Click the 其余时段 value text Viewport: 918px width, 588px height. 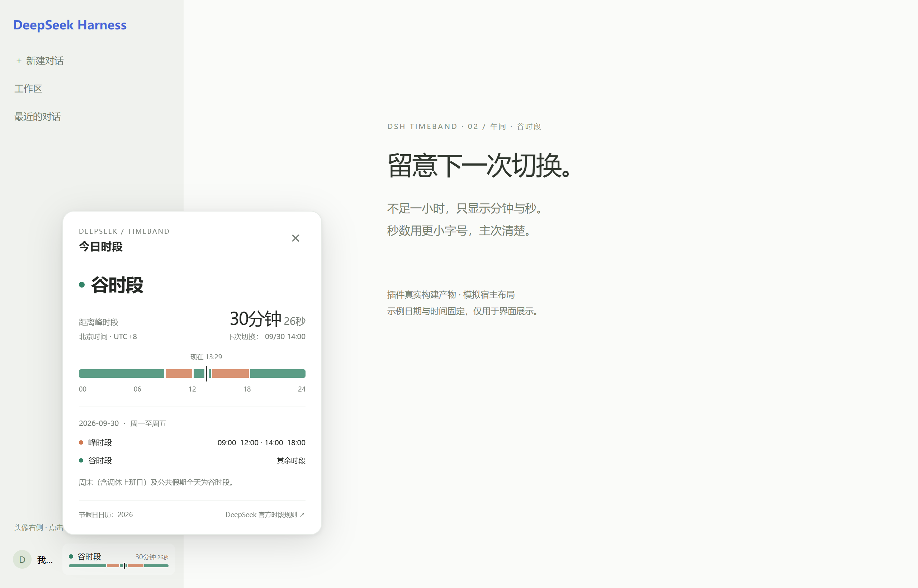[x=291, y=460]
